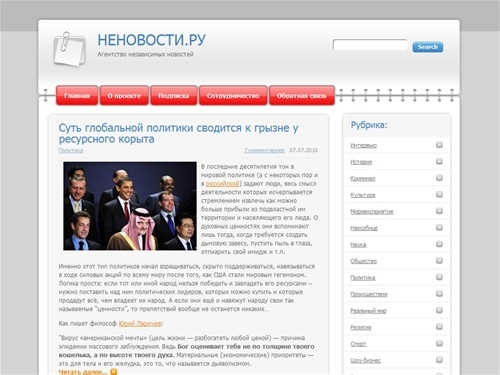Open the Юрий Ларичев link
This screenshot has height=375, width=500.
pos(140,323)
